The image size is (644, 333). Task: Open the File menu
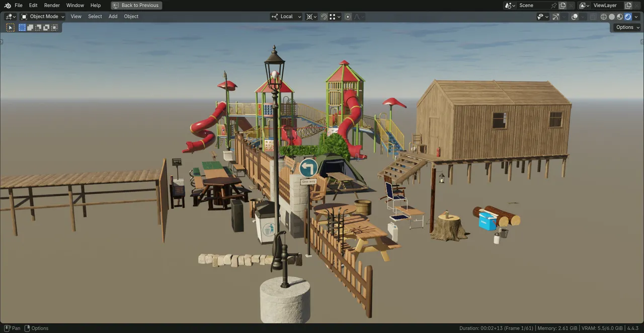19,6
